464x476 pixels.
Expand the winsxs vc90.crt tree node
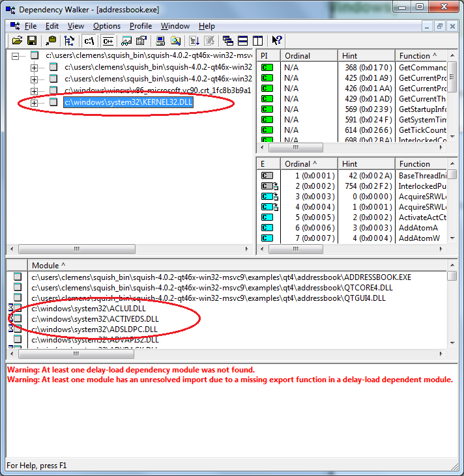[34, 91]
